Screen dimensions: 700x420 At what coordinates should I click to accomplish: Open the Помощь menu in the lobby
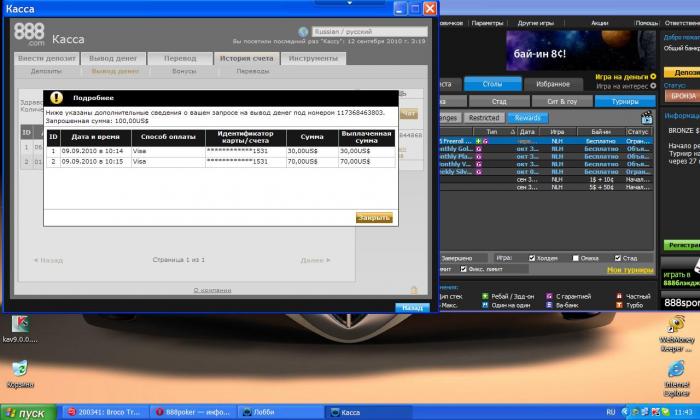pos(646,23)
